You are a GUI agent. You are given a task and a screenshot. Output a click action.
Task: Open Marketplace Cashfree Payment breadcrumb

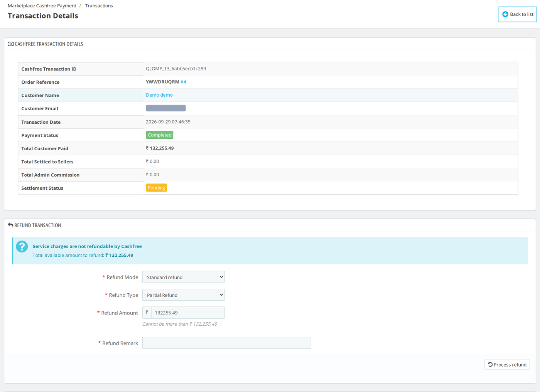(x=42, y=6)
